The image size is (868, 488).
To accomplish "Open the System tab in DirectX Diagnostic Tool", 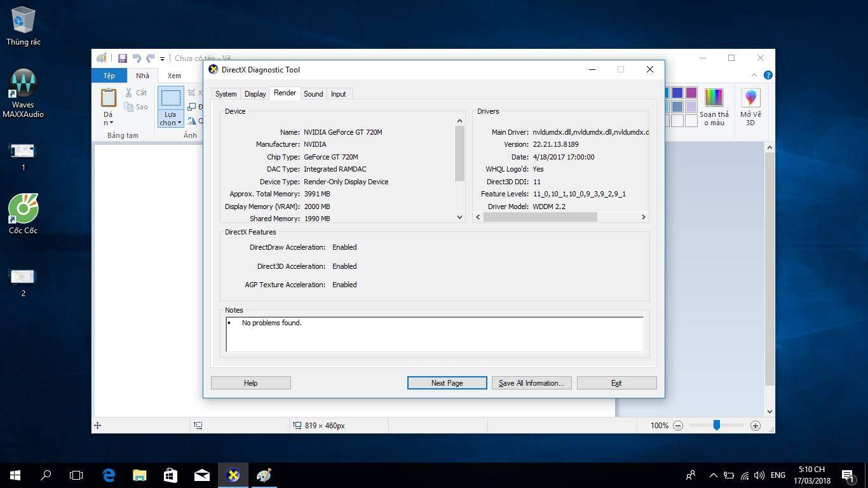I will coord(226,94).
